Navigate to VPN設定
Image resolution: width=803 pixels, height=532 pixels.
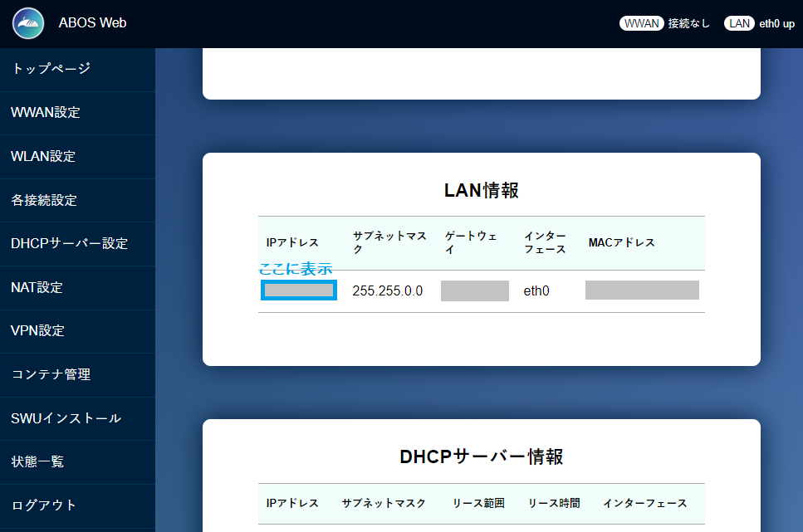tap(77, 331)
